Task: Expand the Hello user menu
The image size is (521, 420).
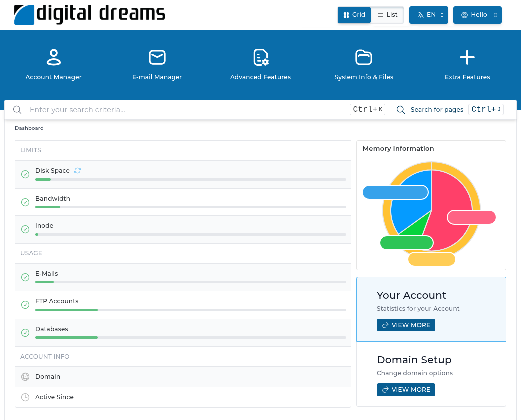Action: (x=477, y=15)
